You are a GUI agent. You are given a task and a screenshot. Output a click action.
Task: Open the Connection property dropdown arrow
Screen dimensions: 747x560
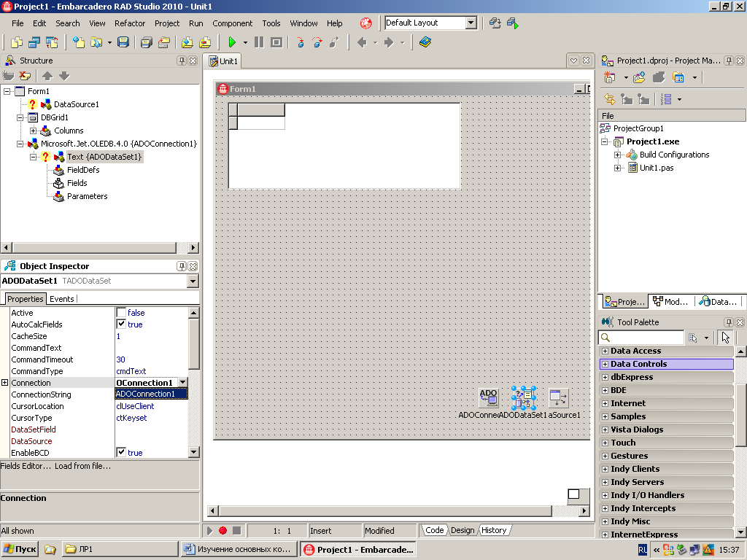[x=182, y=382]
